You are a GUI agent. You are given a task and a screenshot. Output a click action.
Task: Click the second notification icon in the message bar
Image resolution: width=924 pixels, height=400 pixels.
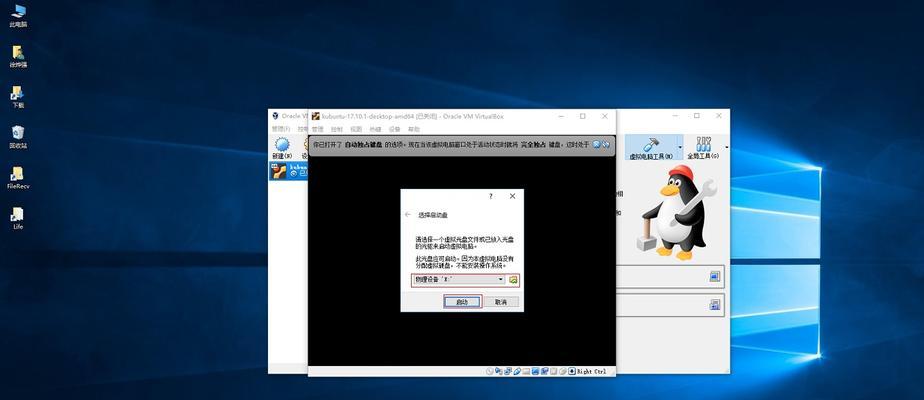tap(606, 144)
